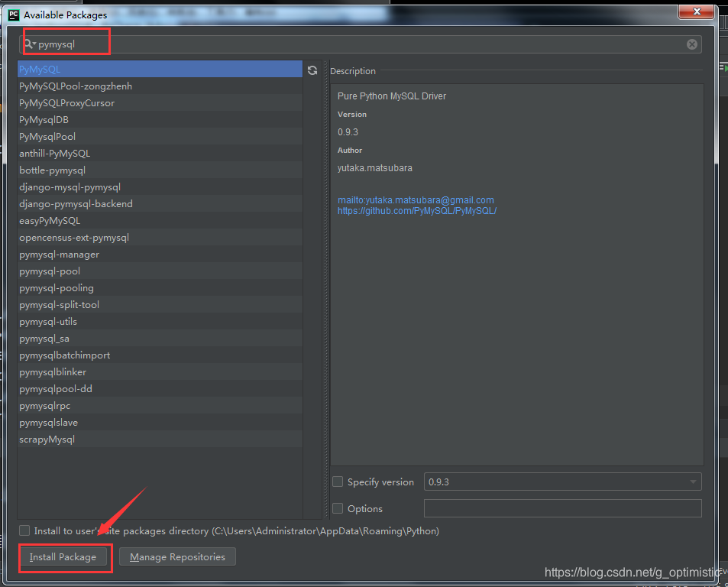
Task: Select pymysql-utils package
Action: pyautogui.click(x=160, y=321)
